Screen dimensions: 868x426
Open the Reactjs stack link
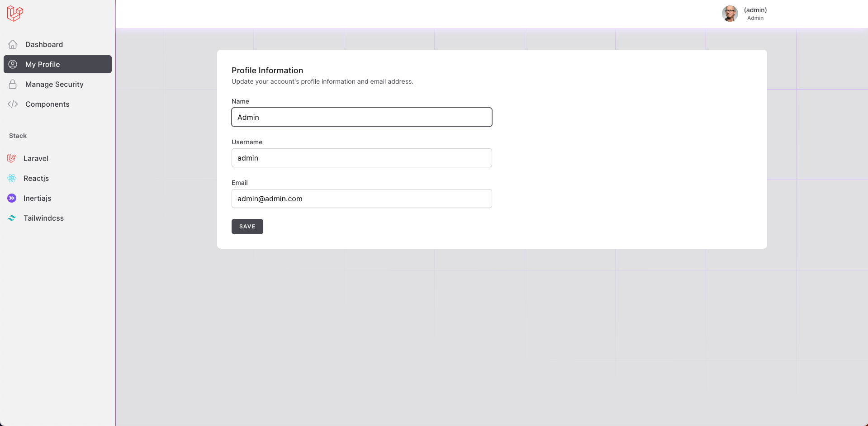pos(36,178)
